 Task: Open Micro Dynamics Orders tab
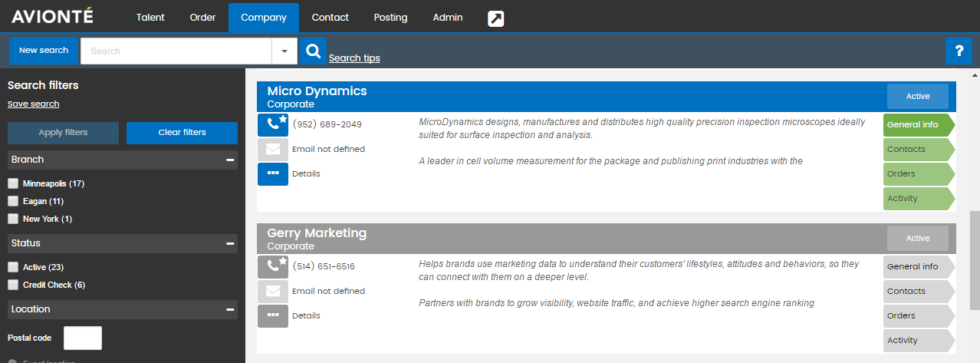(919, 173)
